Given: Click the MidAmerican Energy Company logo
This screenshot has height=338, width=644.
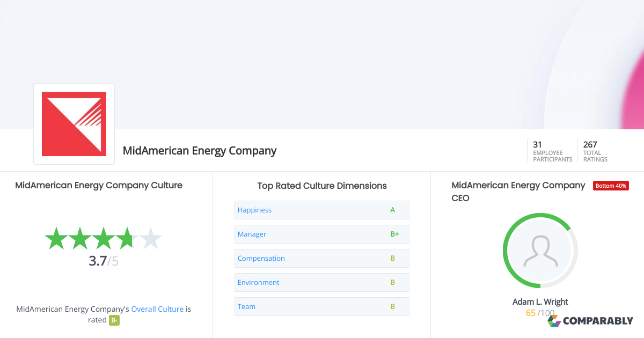Looking at the screenshot, I should coord(74,124).
